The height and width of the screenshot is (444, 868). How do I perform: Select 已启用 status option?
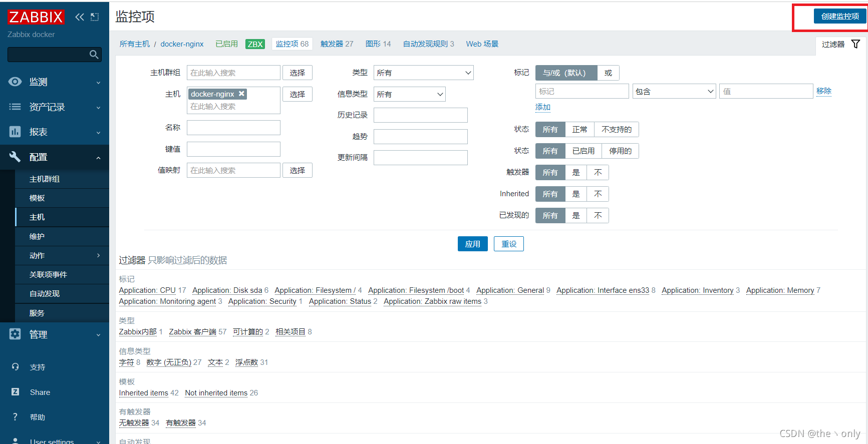pos(584,151)
